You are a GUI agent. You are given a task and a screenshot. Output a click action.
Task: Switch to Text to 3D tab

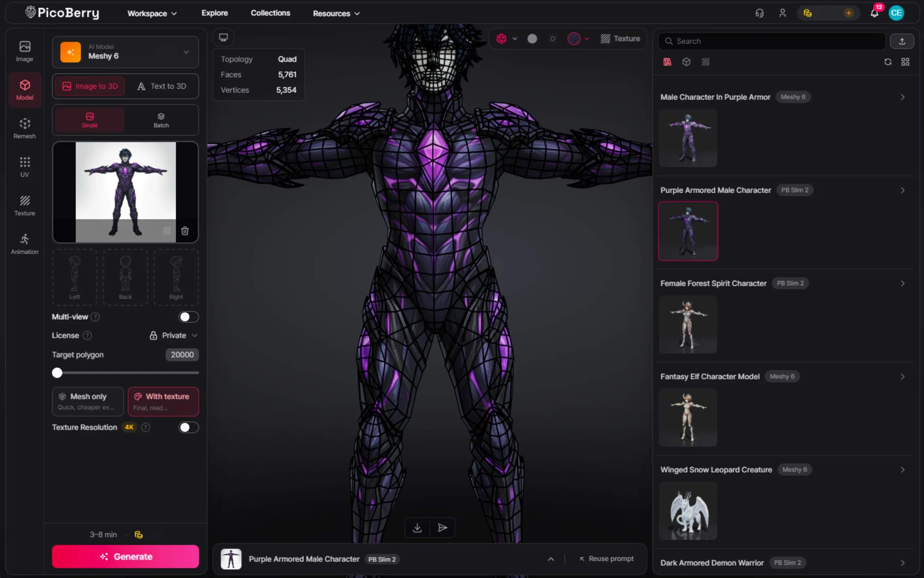(x=161, y=86)
